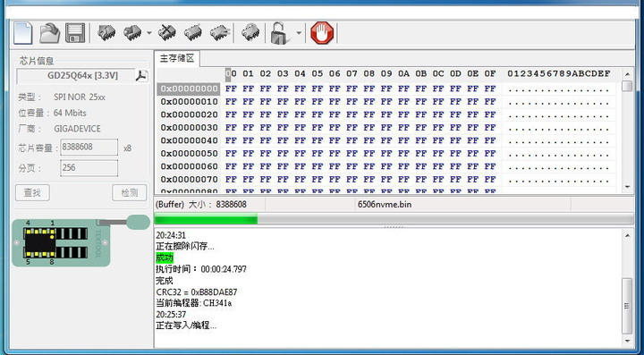This screenshot has height=355, width=644.
Task: Click the GD25Q64x [3.3V] chip name field
Action: tap(75, 76)
